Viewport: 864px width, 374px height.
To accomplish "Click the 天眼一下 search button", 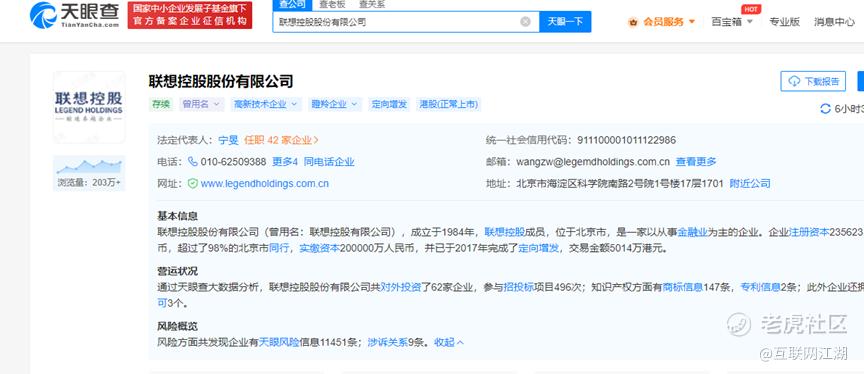I will pos(565,22).
